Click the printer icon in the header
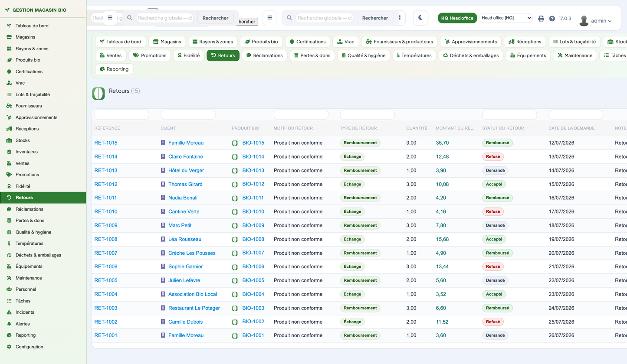Viewport: 627px width, 364px height. coord(541,19)
